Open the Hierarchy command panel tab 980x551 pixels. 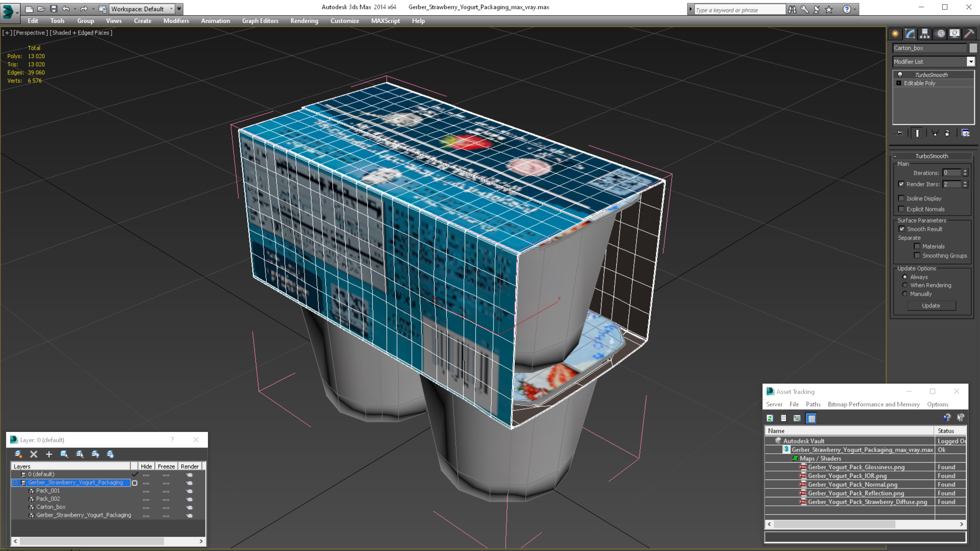[925, 34]
